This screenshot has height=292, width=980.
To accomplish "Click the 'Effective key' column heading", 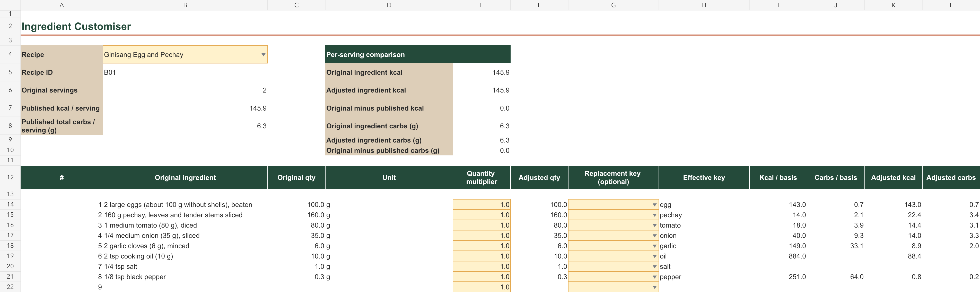I will point(704,178).
